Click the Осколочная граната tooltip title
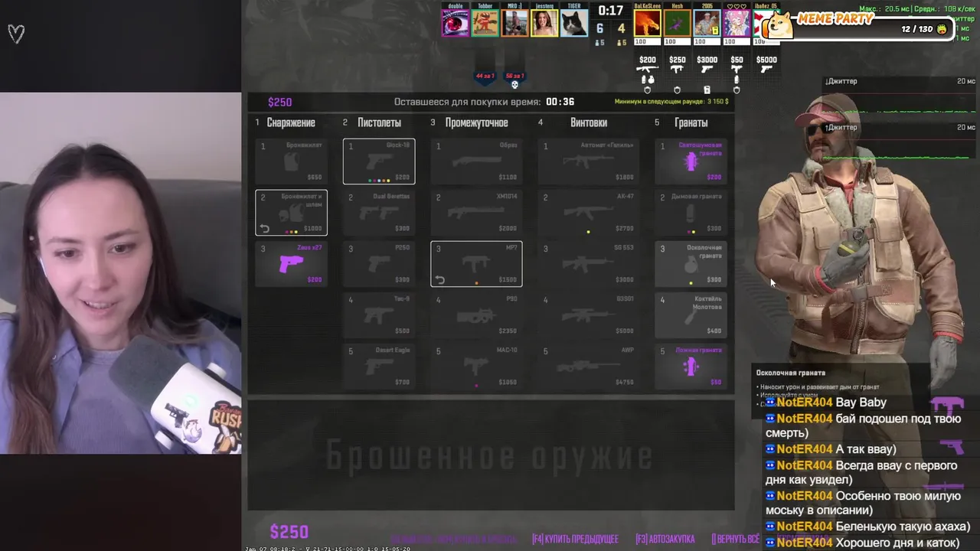 tap(791, 373)
